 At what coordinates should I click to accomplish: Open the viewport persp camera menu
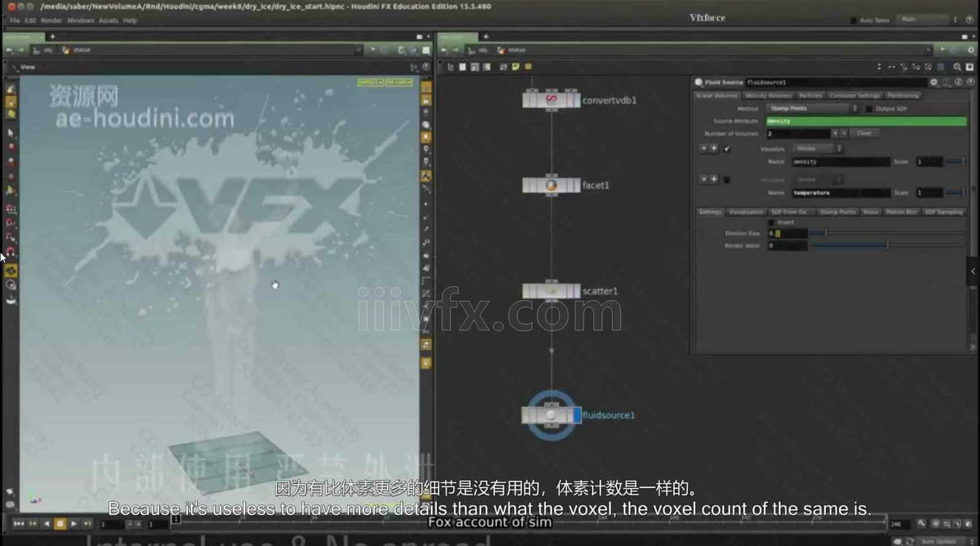(370, 82)
